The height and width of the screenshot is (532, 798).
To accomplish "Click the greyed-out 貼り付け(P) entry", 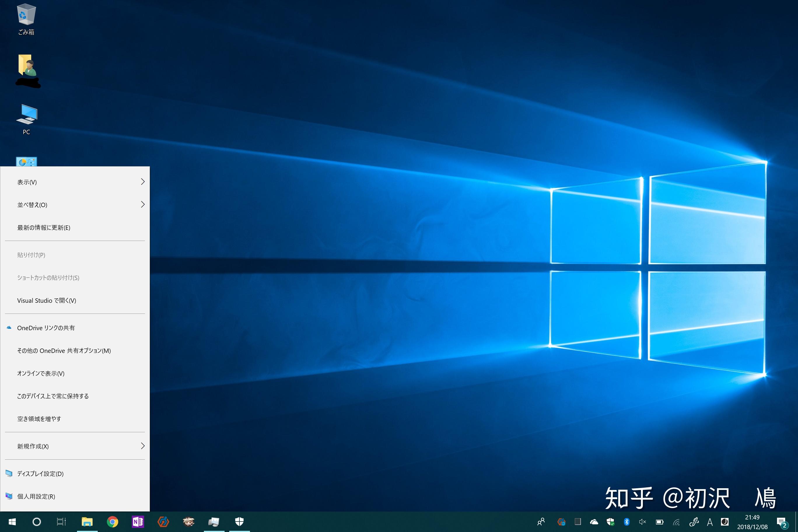I will click(x=75, y=255).
